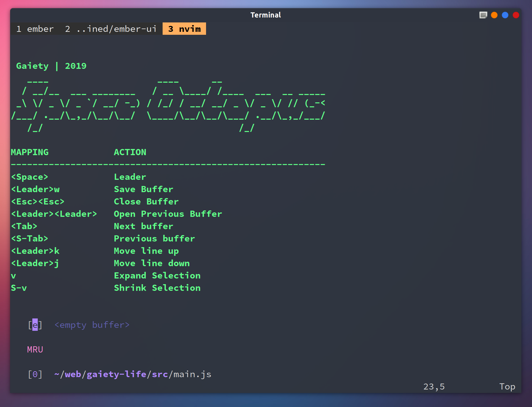Click the blue circle window button
This screenshot has height=407, width=532.
point(505,15)
